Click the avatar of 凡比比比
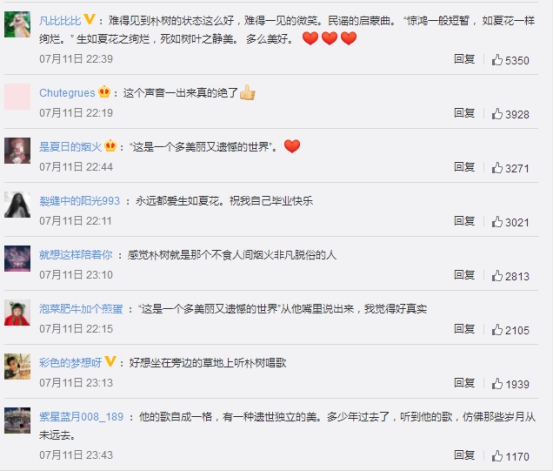 (x=17, y=24)
